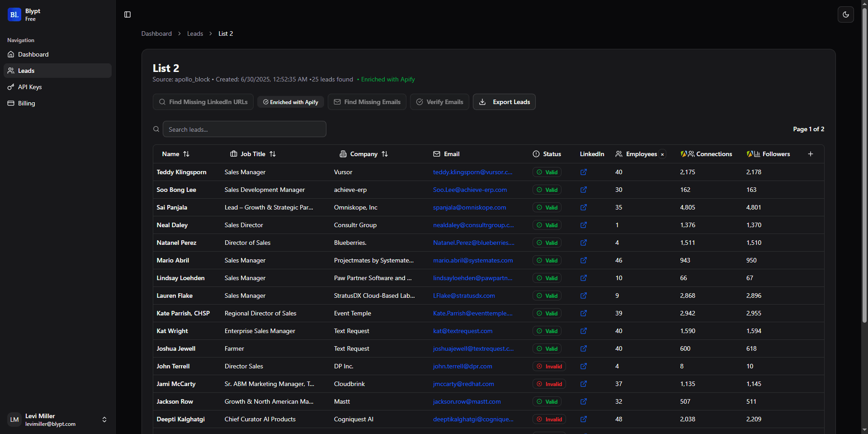The width and height of the screenshot is (868, 434).
Task: Open Sai Panjala's LinkedIn link icon
Action: [584, 207]
